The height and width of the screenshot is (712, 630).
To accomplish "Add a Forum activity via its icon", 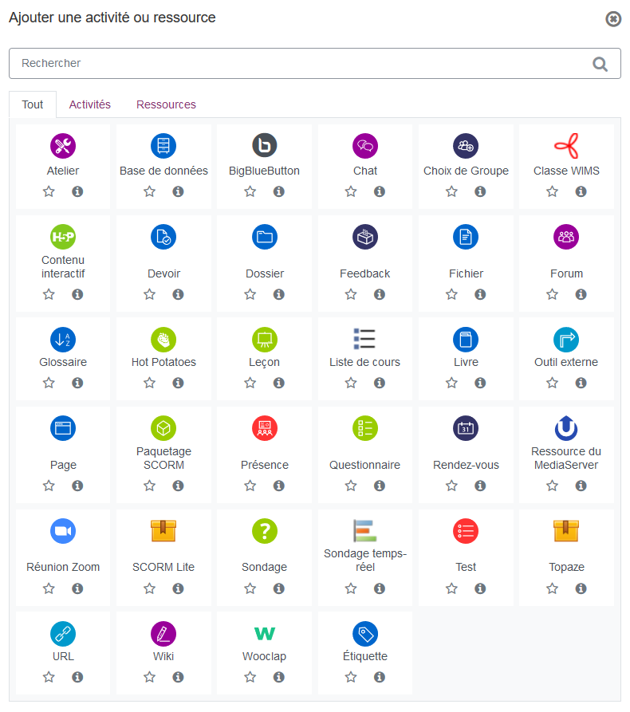I will pyautogui.click(x=566, y=237).
